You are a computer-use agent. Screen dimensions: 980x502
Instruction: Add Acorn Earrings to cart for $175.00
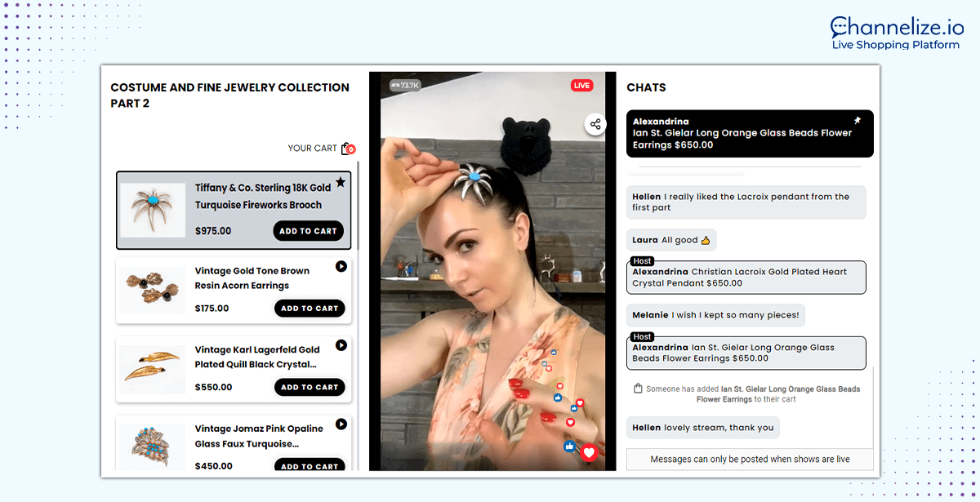(310, 309)
